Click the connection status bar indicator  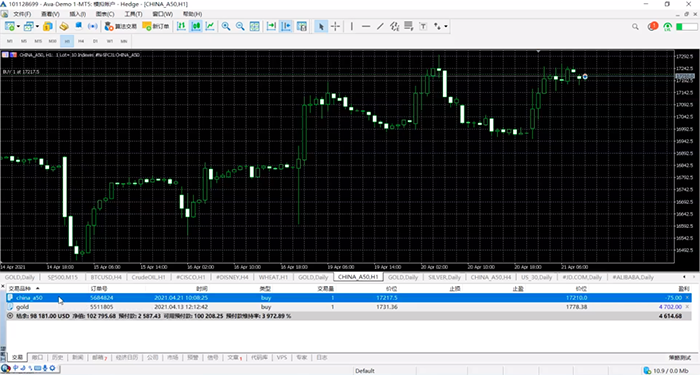(665, 371)
